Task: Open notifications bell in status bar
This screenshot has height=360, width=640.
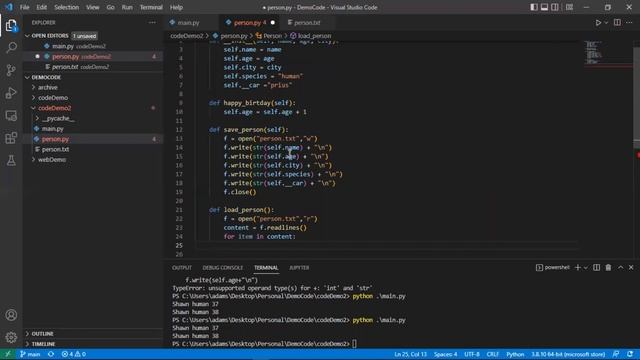Action: tap(630, 354)
